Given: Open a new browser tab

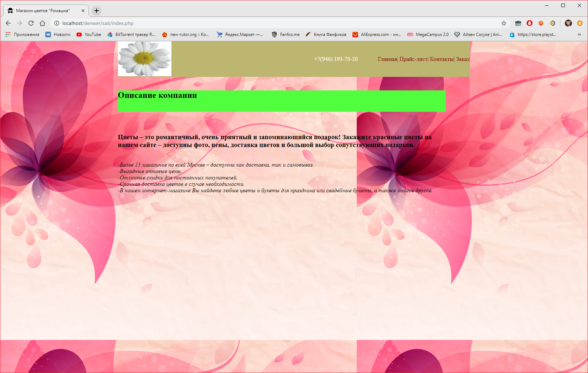Looking at the screenshot, I should (96, 11).
